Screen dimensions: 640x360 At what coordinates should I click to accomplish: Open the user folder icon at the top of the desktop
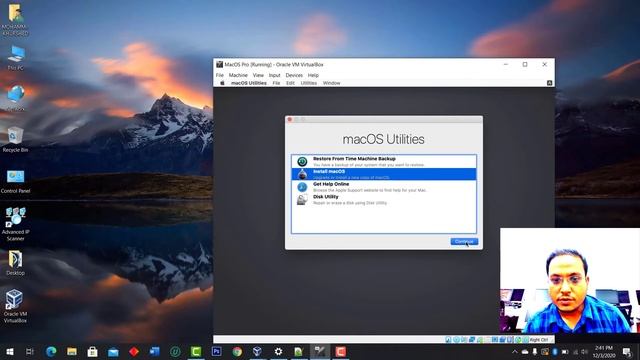pos(15,20)
